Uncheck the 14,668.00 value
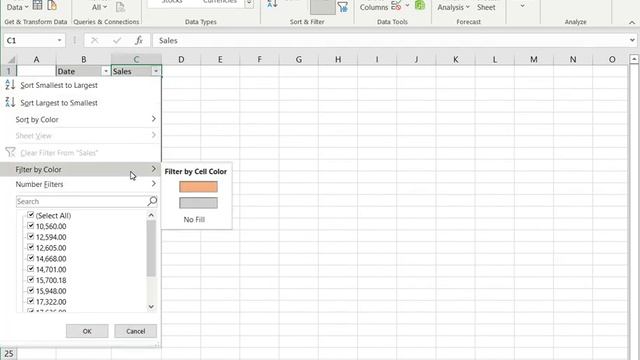This screenshot has height=360, width=640. (31, 258)
